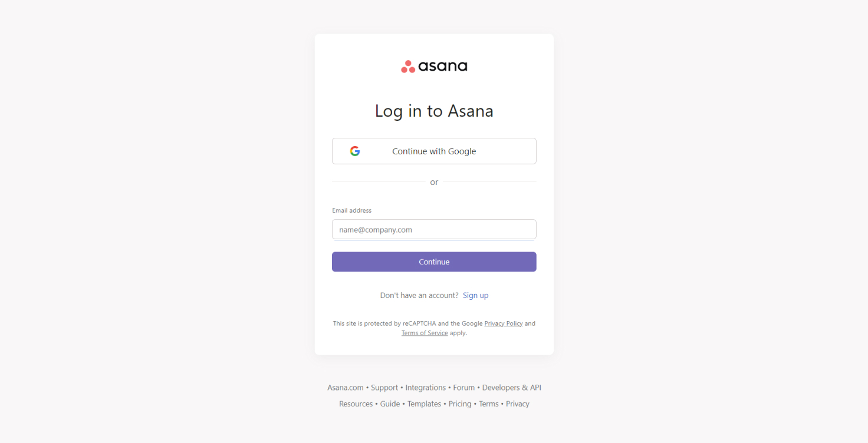Open the footer Terms link
The height and width of the screenshot is (443, 868).
click(x=488, y=404)
